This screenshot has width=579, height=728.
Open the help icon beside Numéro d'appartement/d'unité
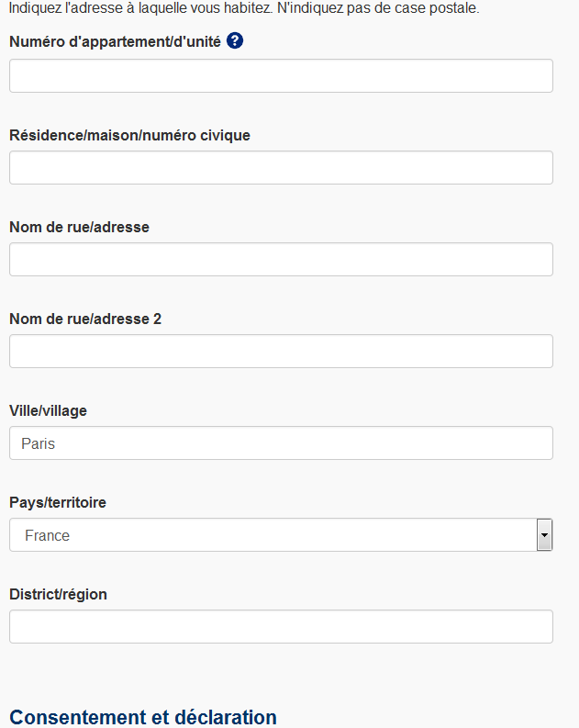click(x=235, y=41)
